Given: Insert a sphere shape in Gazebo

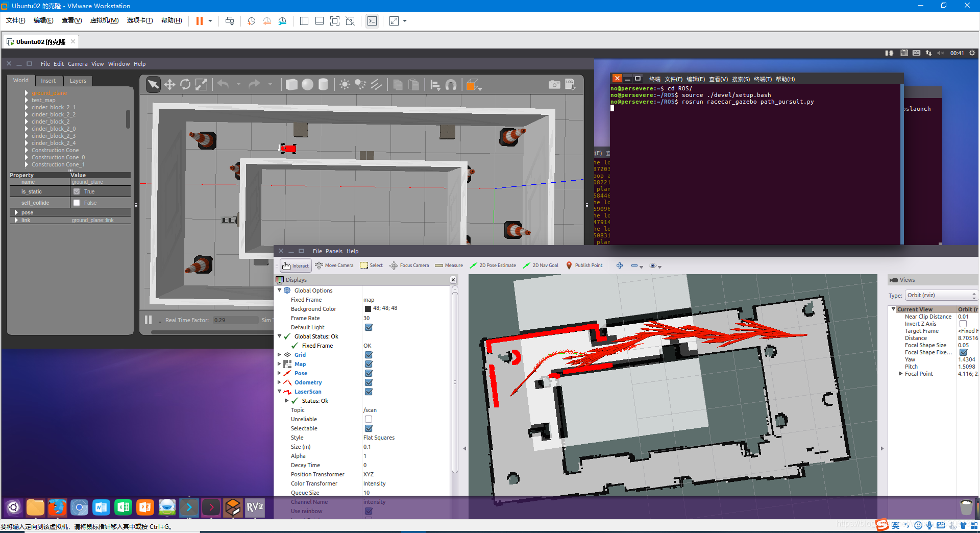Looking at the screenshot, I should coord(307,84).
